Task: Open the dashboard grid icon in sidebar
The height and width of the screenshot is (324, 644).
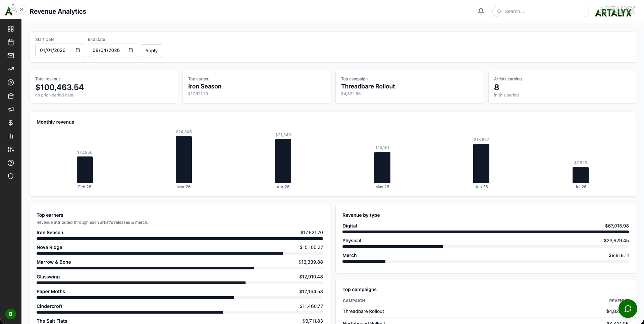Action: point(11,29)
